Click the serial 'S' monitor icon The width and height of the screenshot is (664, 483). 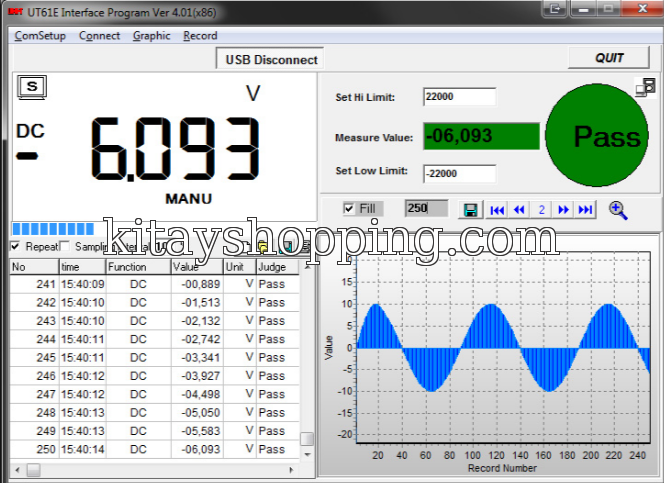tap(32, 87)
